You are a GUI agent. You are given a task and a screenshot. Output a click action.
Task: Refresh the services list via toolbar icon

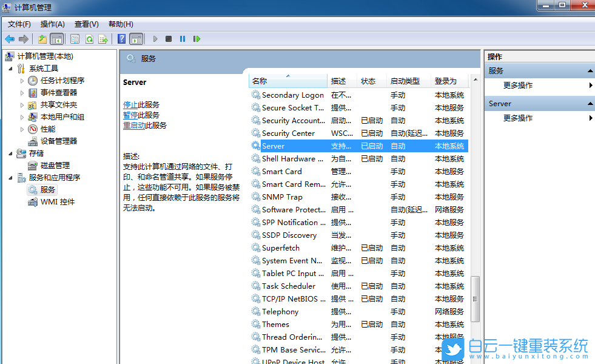[x=90, y=39]
